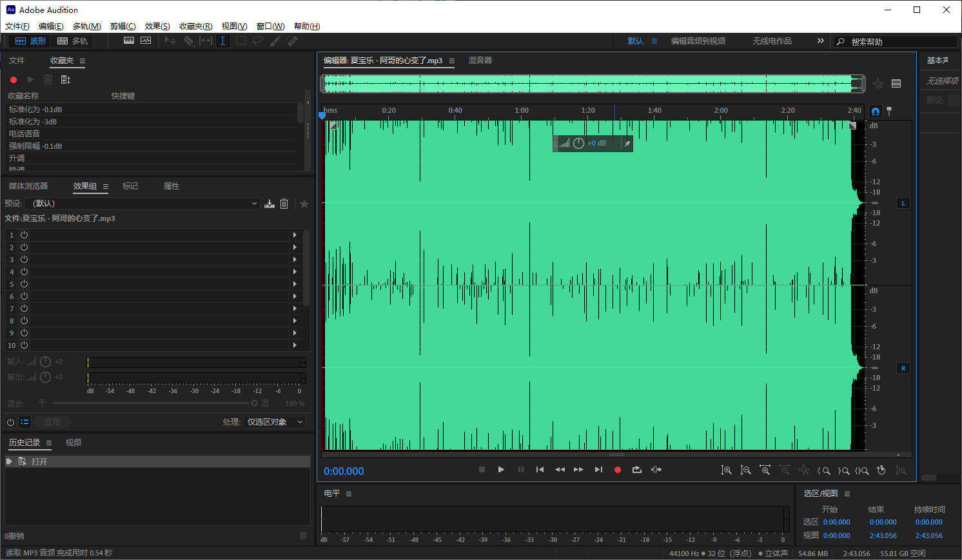This screenshot has height=560, width=962.
Task: Open the 效果(S) menu
Action: (157, 26)
